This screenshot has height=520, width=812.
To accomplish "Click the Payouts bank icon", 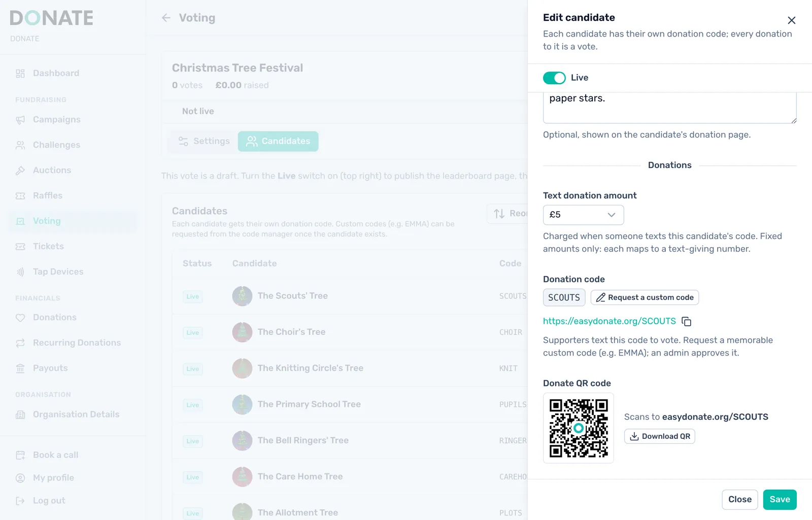I will click(x=20, y=368).
